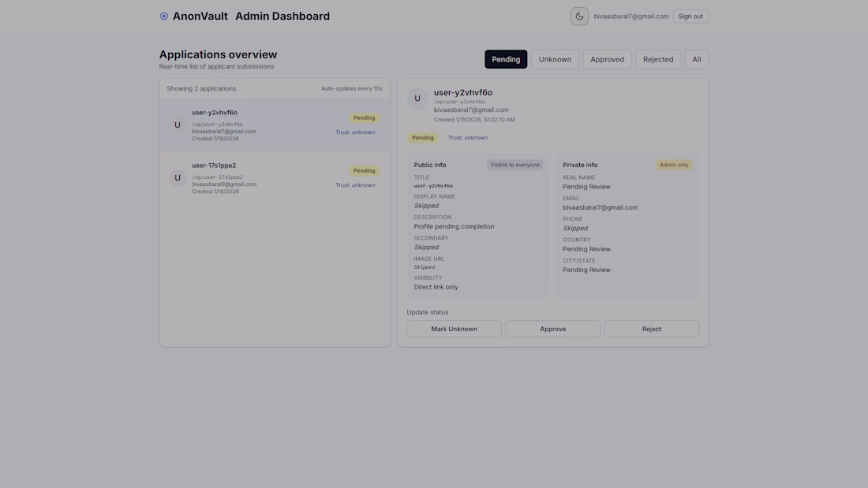Click the Showing 2 applications text
Screen dimensions: 868x488
(201, 88)
